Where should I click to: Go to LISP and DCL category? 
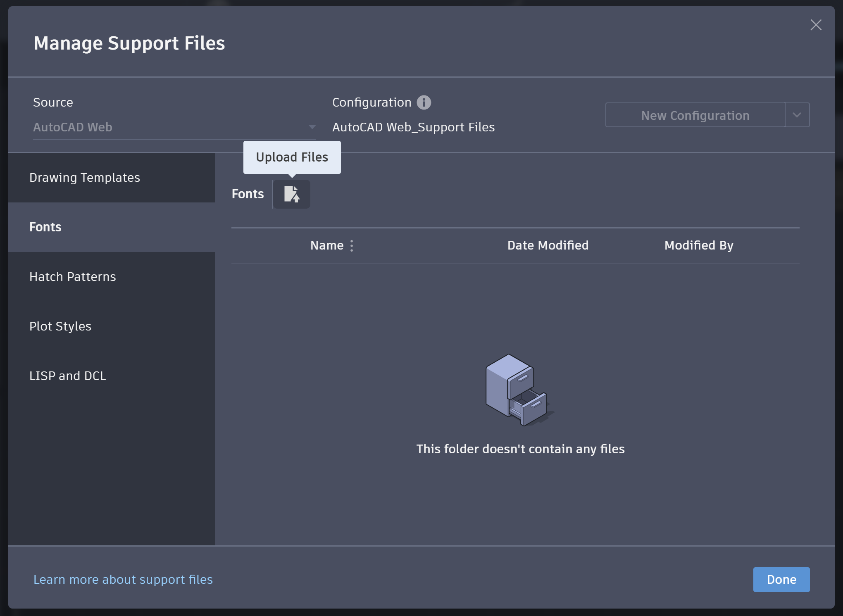pyautogui.click(x=68, y=376)
